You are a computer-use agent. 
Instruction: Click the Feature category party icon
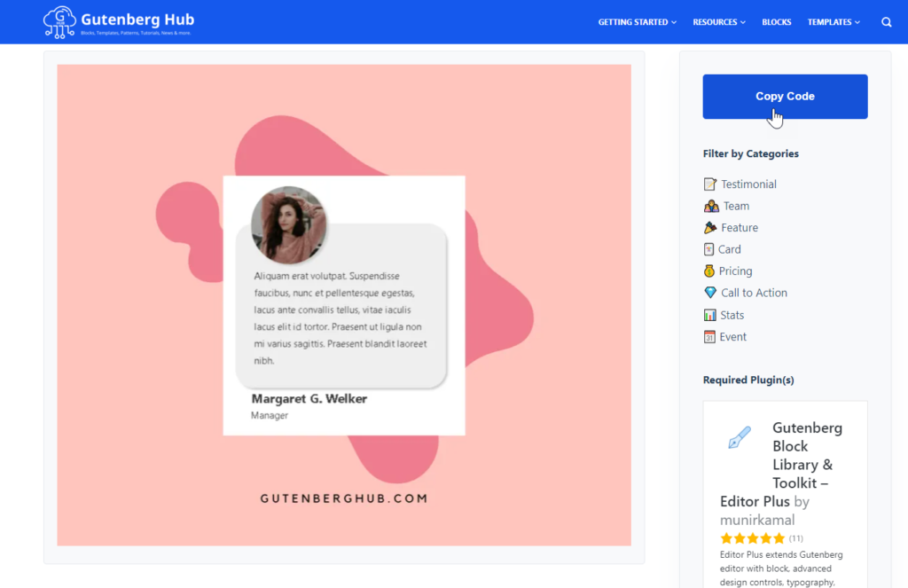[x=709, y=228]
